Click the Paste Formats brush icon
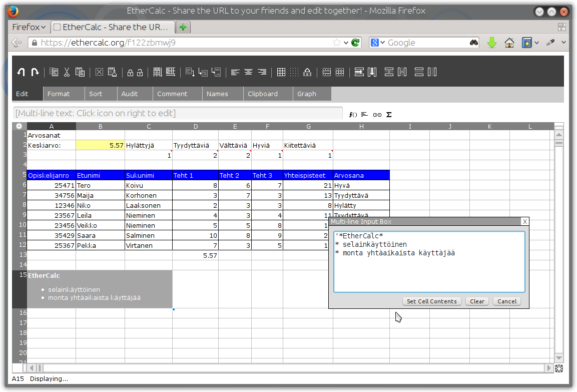Viewport: 577px width, 392px height. pos(112,72)
